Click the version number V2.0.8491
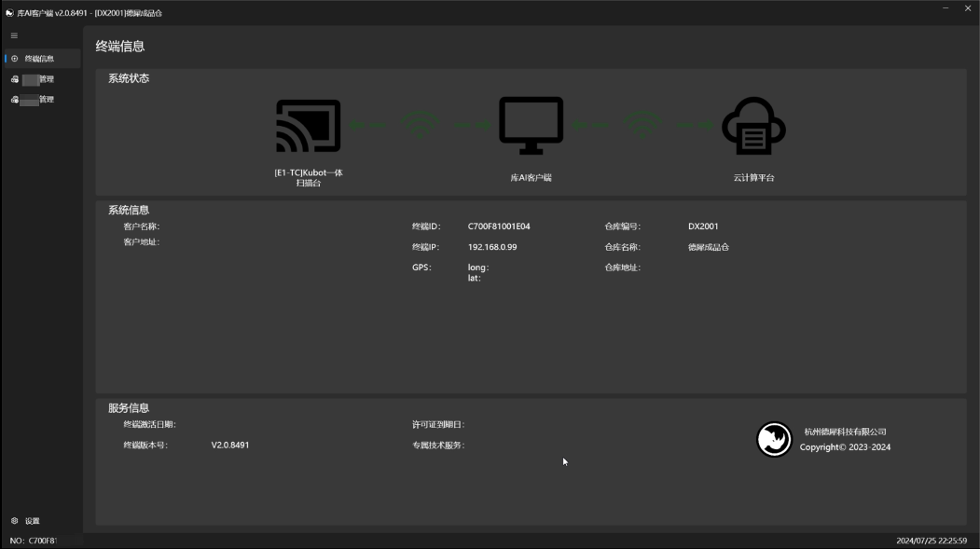Image resolution: width=980 pixels, height=549 pixels. pos(230,445)
